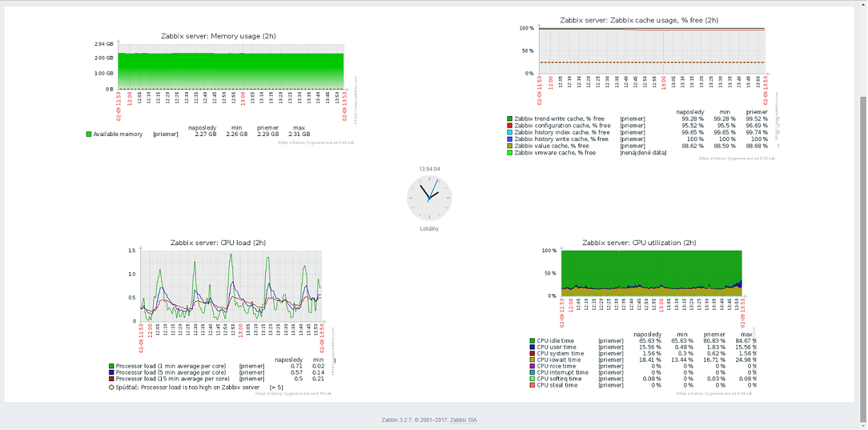Click the 'CPU user time' legend label
The image size is (868, 430).
[556, 347]
